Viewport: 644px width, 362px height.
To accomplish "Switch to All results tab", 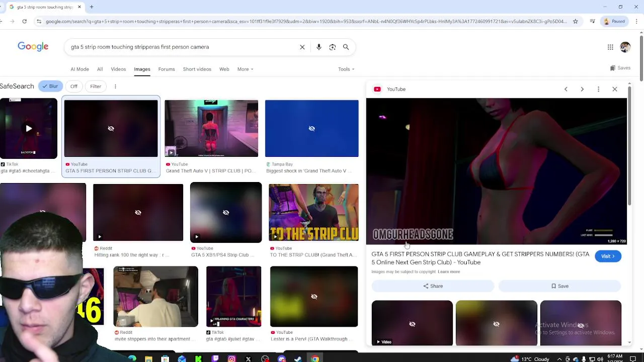I will click(100, 69).
